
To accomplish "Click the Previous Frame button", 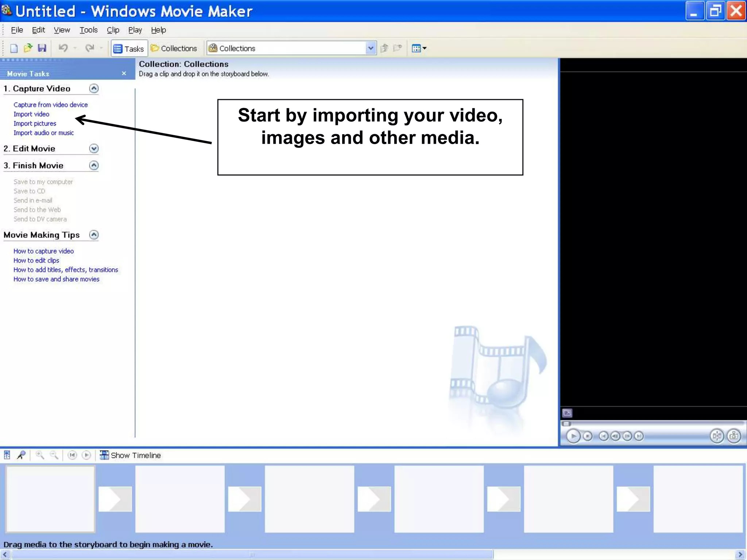I will coord(615,436).
